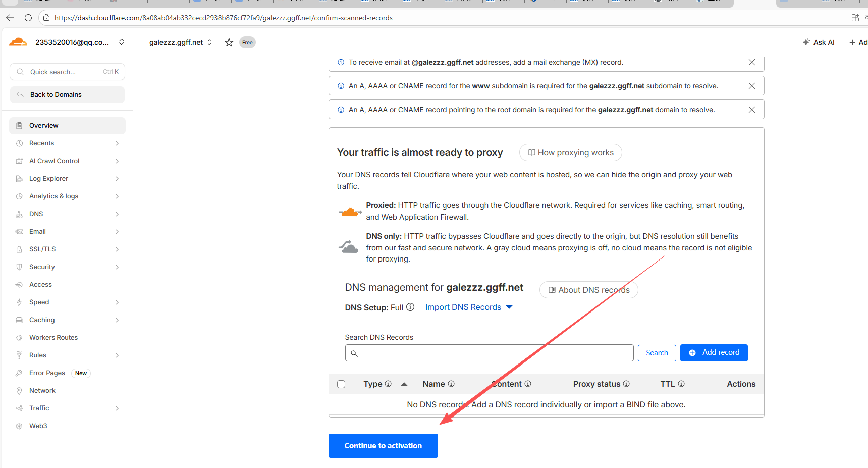Click the browser reload icon
Screen dimensions: 868x468
pyautogui.click(x=28, y=18)
